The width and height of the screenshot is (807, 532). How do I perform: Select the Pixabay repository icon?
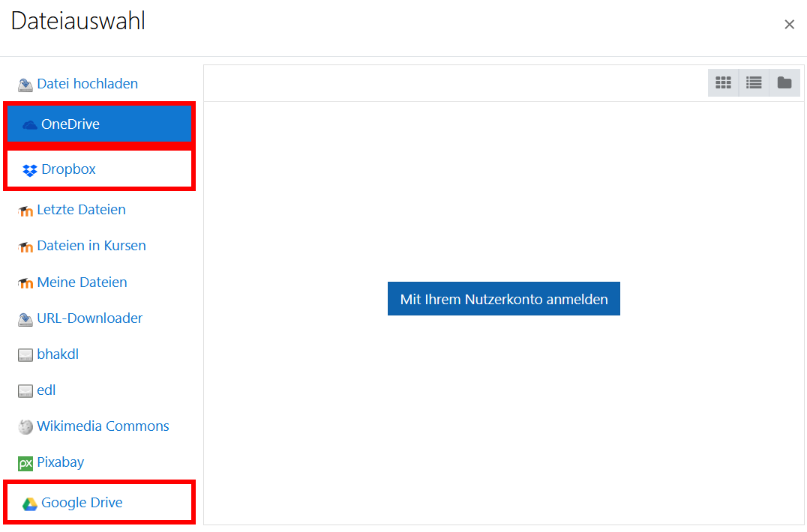coord(25,462)
